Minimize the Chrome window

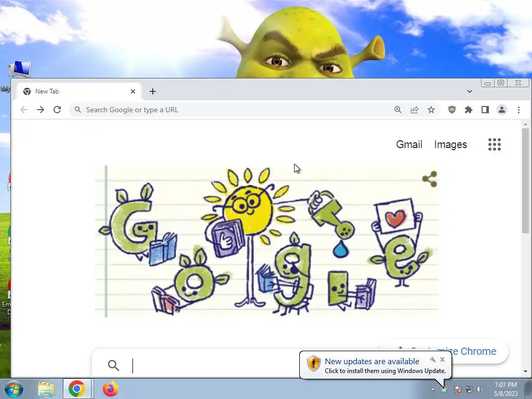488,83
